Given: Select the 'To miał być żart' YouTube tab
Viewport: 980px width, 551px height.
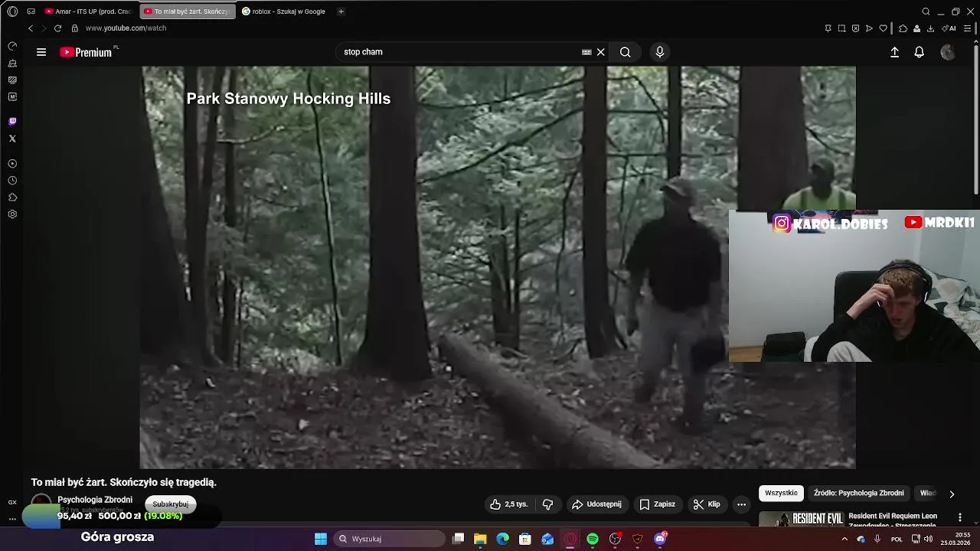Looking at the screenshot, I should [x=188, y=11].
